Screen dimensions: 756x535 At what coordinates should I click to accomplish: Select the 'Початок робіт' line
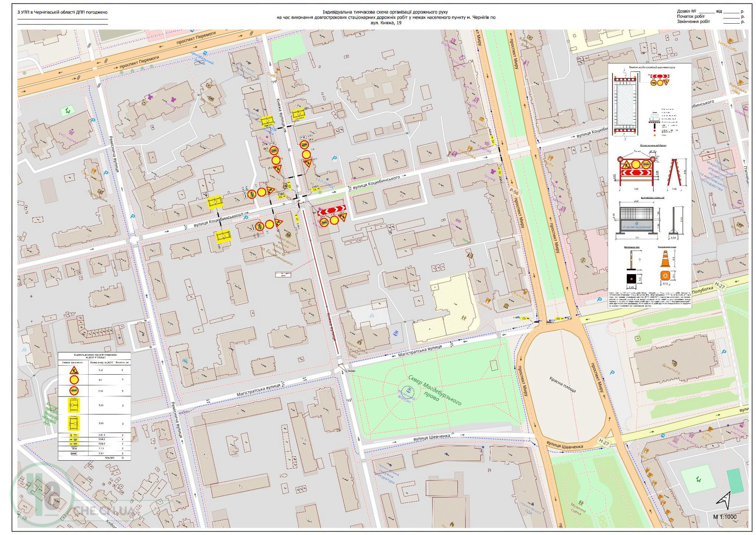691,16
